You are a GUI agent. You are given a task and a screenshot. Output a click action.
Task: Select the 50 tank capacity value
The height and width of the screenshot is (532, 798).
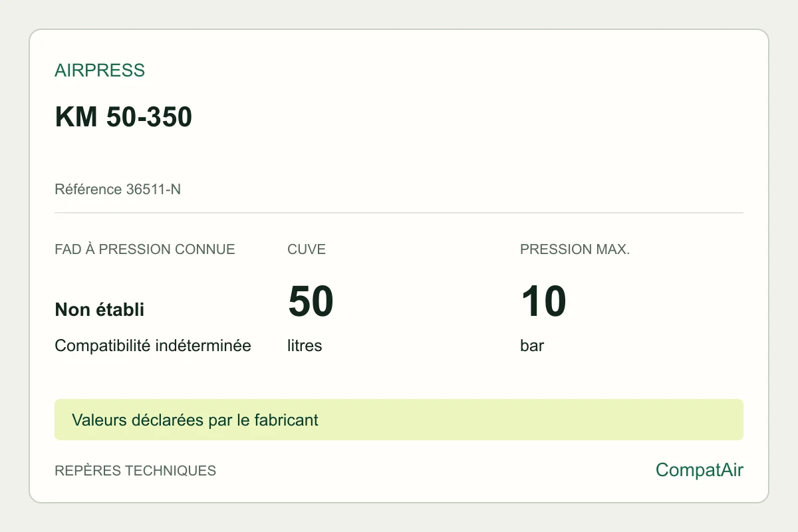311,301
